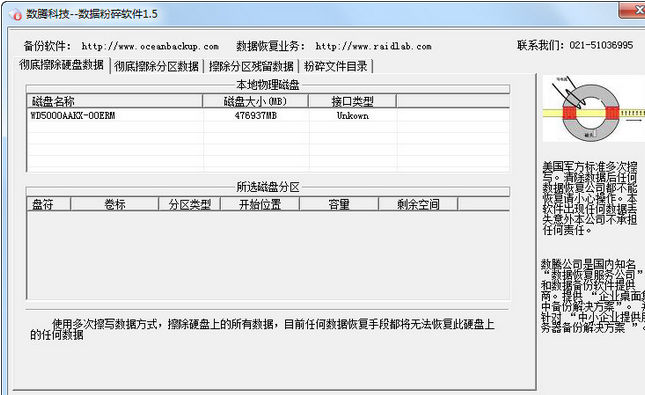Click the 接口类型 column header

pyautogui.click(x=353, y=101)
